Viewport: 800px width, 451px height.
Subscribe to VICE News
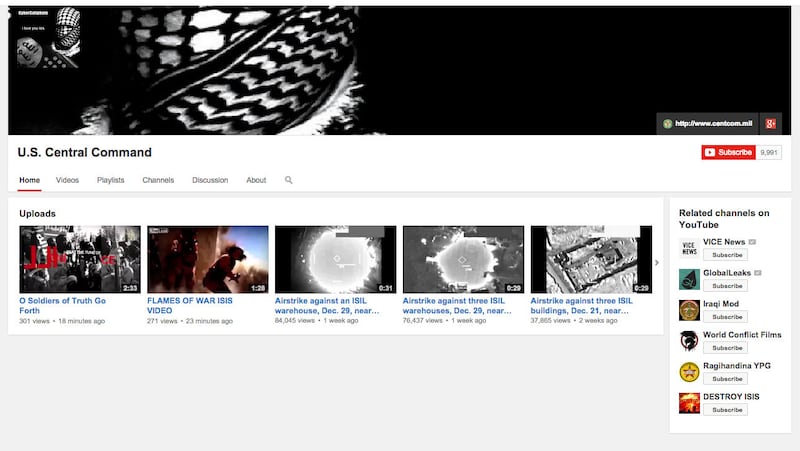tap(726, 255)
